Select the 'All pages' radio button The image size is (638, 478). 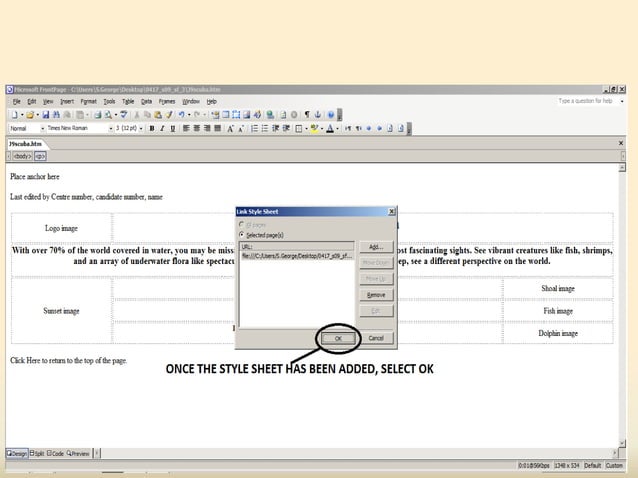click(x=242, y=226)
